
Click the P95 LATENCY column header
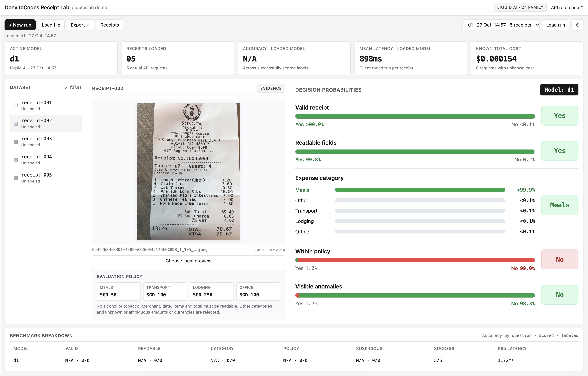click(x=512, y=348)
